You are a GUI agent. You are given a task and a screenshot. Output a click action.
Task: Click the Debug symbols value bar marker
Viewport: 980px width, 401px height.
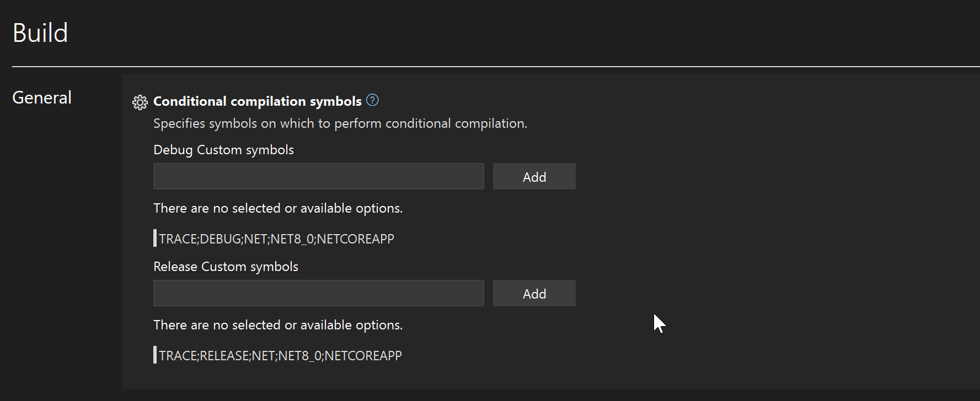point(155,238)
